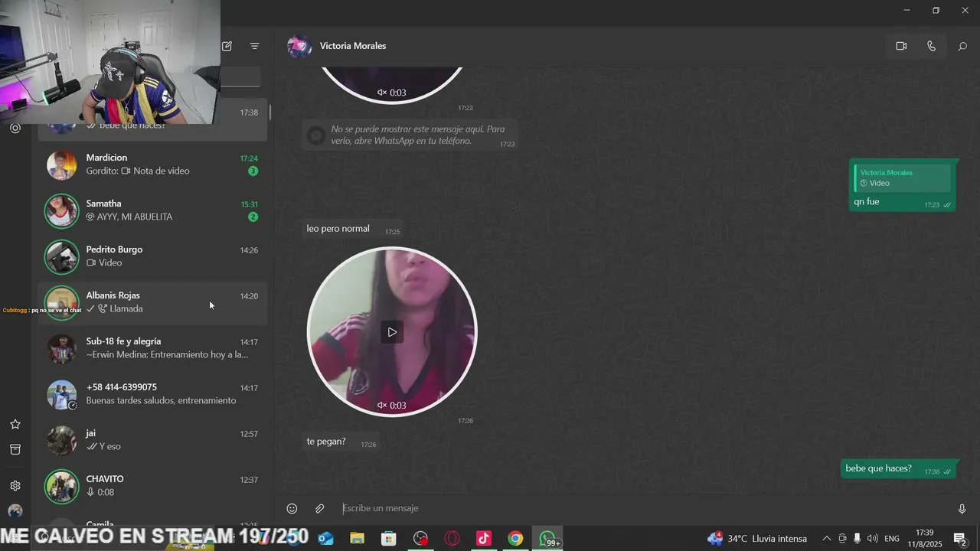
Task: Open the Windows notification center icon
Action: [x=959, y=539]
